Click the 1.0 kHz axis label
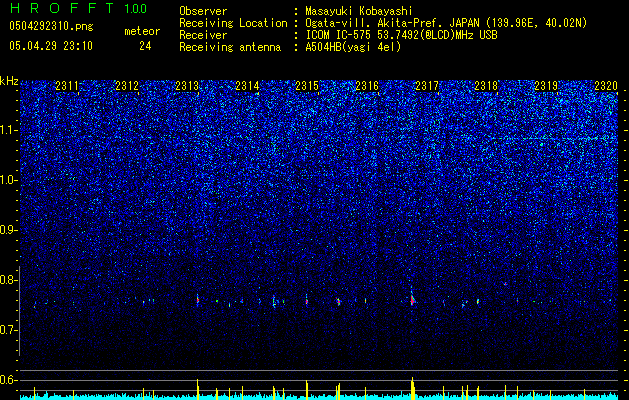Screen dimensions: 629x400 point(9,180)
